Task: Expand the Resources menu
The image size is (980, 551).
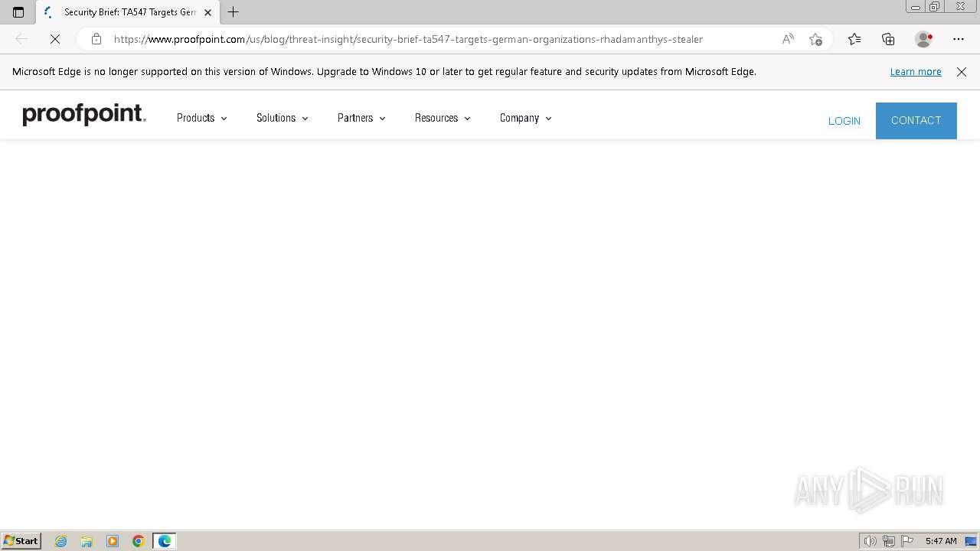Action: pyautogui.click(x=443, y=118)
